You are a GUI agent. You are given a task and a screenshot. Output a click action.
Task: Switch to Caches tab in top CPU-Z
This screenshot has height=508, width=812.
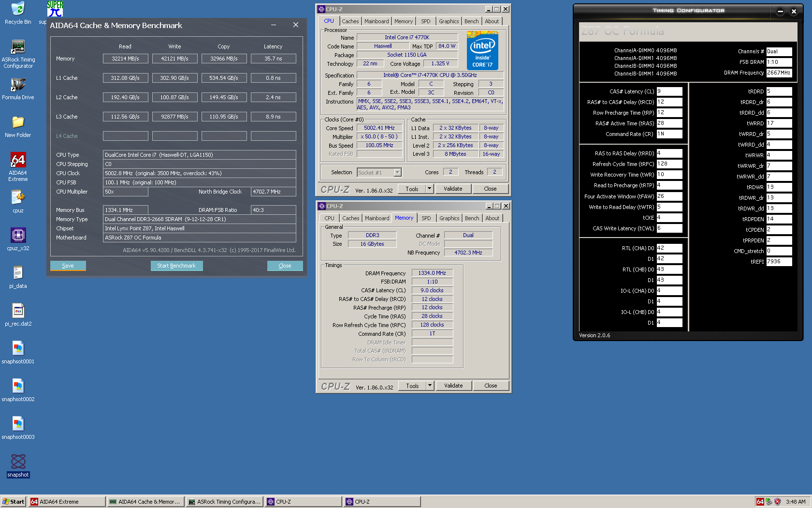(350, 21)
